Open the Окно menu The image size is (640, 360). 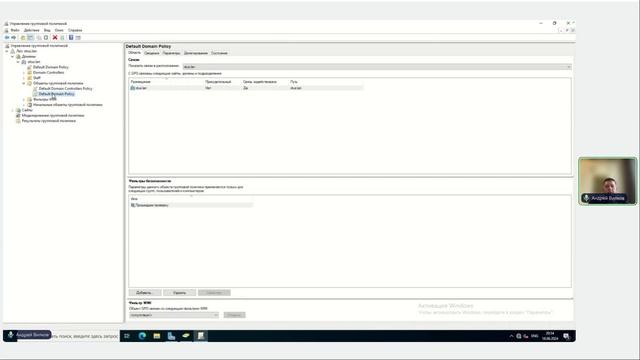coord(59,30)
